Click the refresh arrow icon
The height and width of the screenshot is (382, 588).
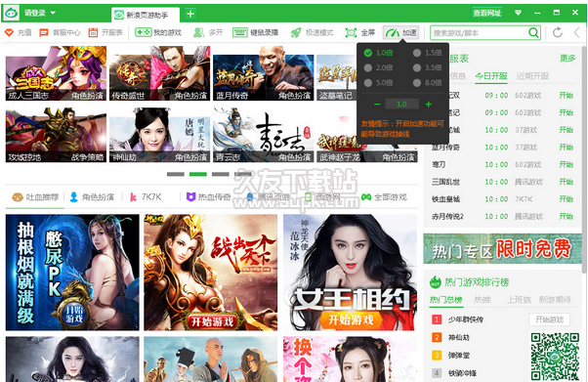click(x=558, y=32)
